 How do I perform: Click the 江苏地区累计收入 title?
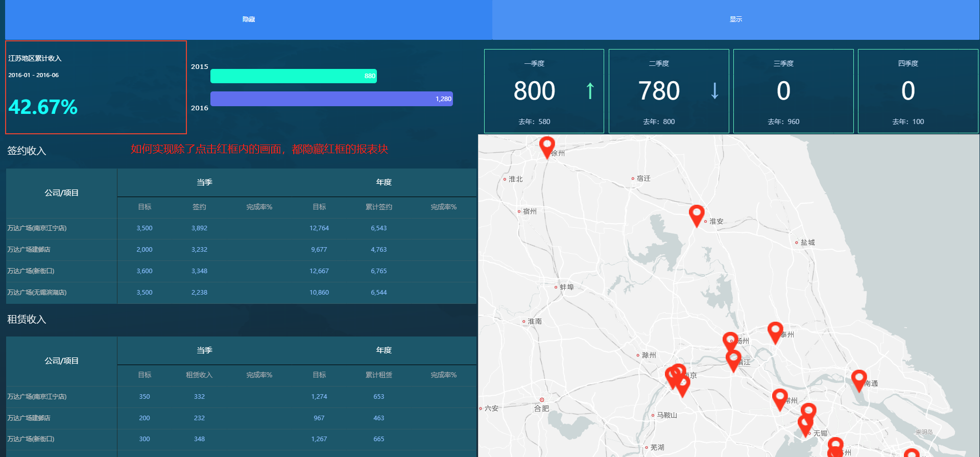[35, 58]
